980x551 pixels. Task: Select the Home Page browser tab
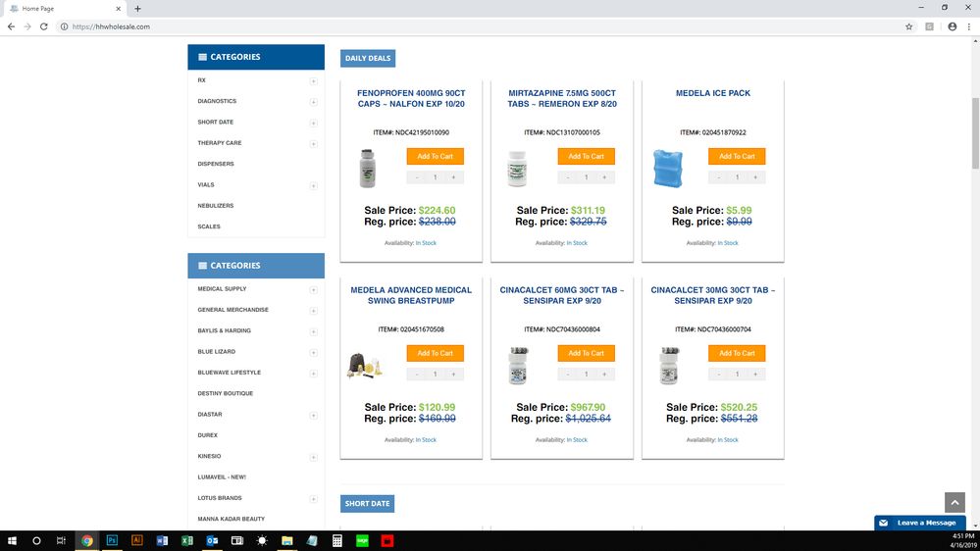[x=64, y=9]
